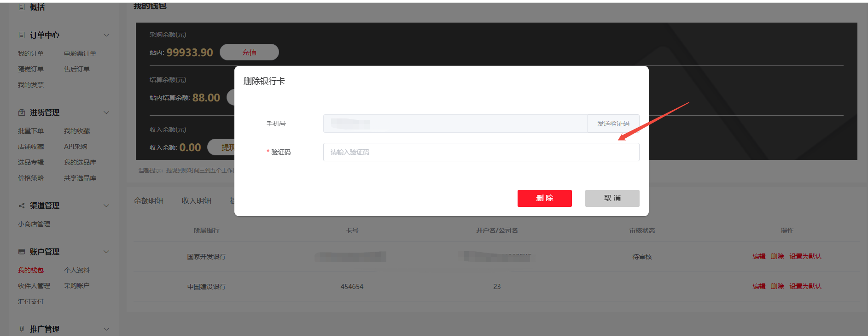
Task: Click the 订单中心 section icon
Action: pyautogui.click(x=22, y=35)
